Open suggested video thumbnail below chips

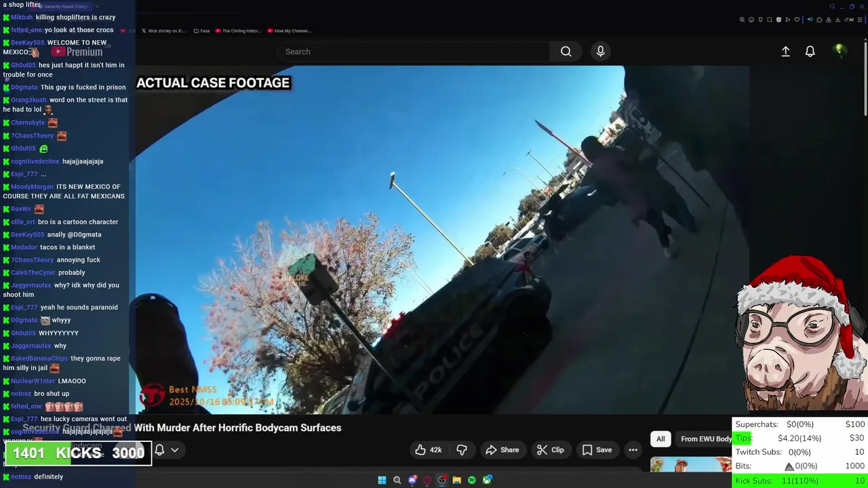click(690, 465)
